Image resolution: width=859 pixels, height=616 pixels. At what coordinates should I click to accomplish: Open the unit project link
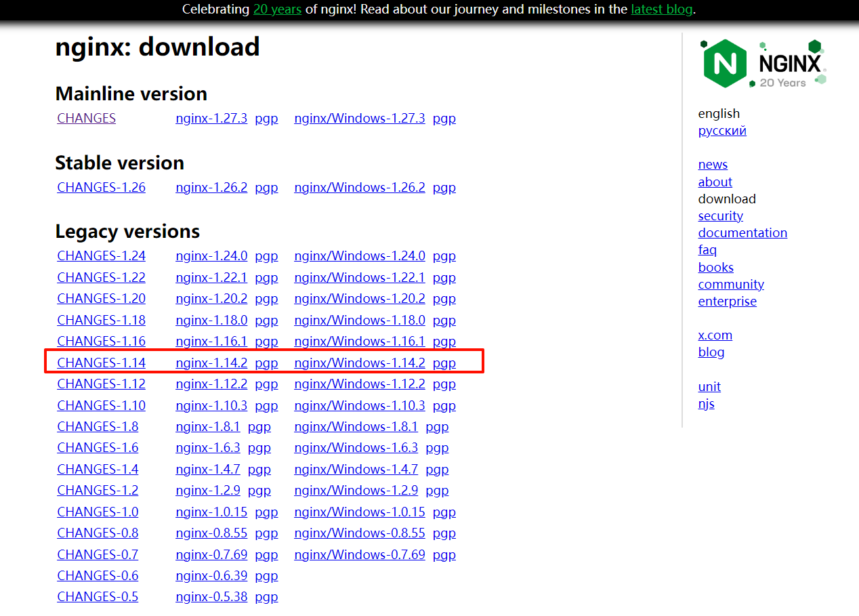pyautogui.click(x=709, y=386)
